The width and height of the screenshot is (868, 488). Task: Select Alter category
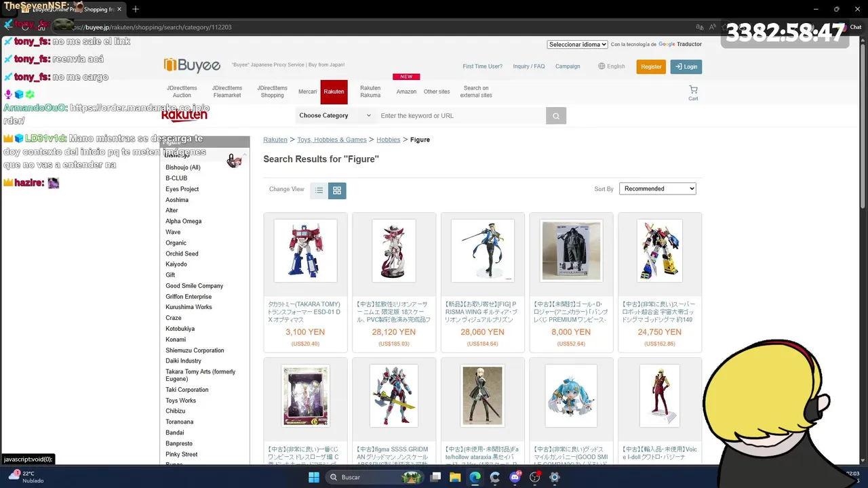172,210
